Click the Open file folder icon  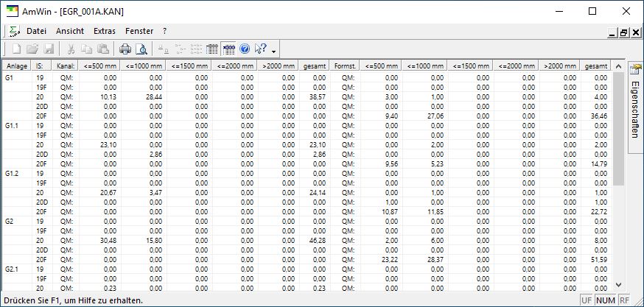point(32,49)
